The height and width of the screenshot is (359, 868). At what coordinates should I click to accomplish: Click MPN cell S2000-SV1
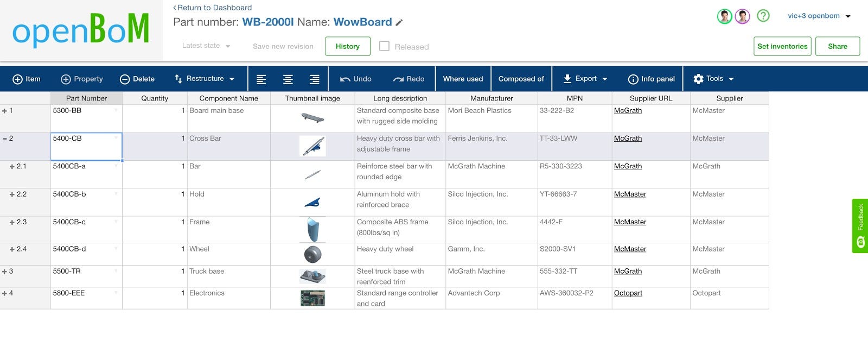pyautogui.click(x=575, y=254)
